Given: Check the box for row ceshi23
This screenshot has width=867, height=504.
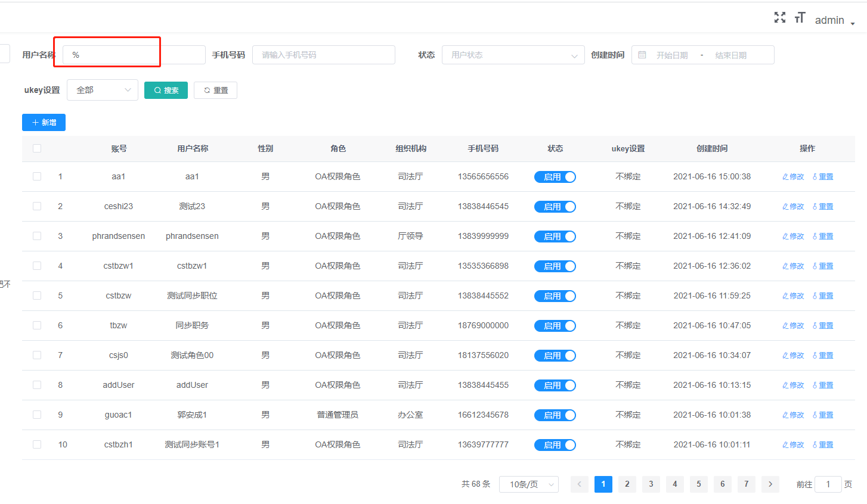Looking at the screenshot, I should pyautogui.click(x=37, y=206).
